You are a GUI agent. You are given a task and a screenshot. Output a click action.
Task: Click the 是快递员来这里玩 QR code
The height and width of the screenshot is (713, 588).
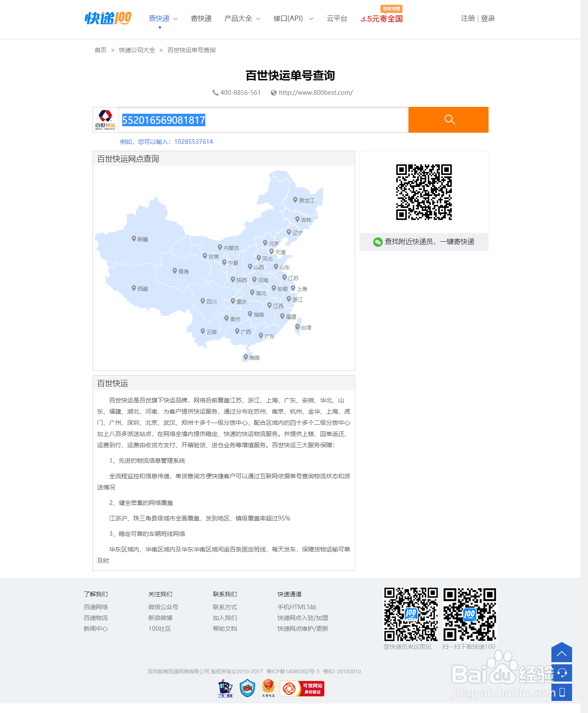pos(411,614)
